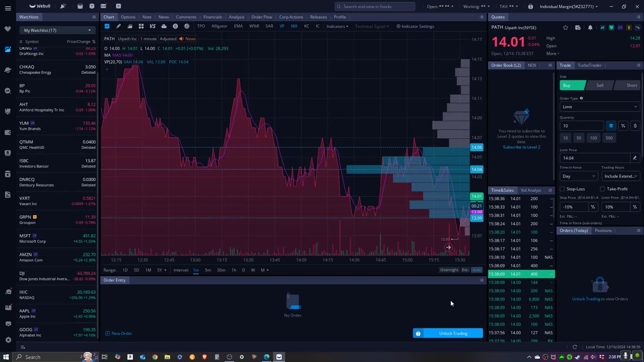Screen dimensions: 644x362
Task: Open Individual Margin account dropdown
Action: click(x=569, y=7)
